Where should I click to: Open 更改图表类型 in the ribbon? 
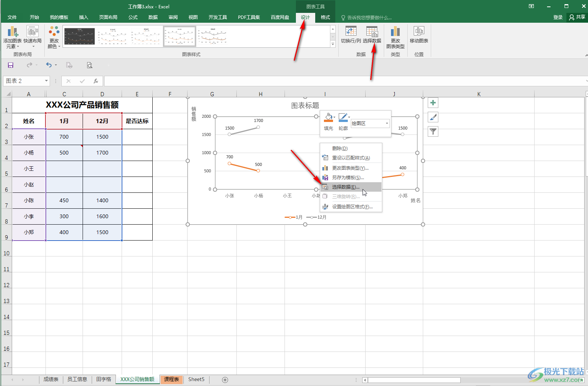point(395,37)
